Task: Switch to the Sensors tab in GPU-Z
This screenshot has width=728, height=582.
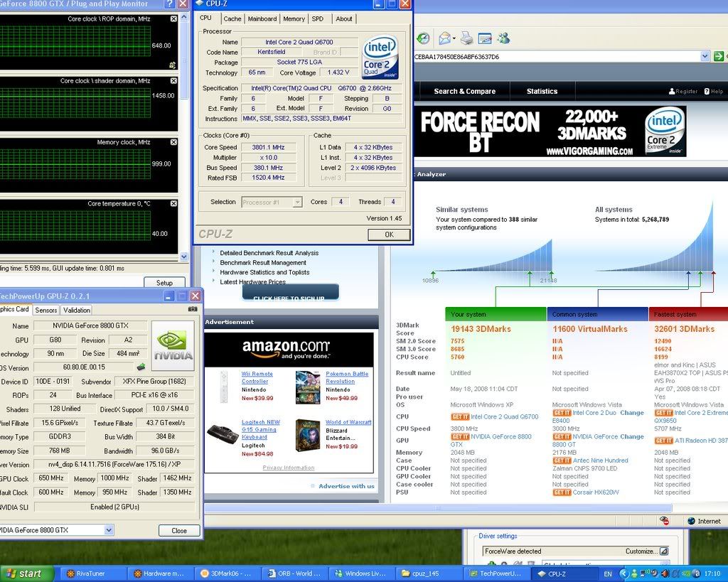Action: tap(46, 310)
